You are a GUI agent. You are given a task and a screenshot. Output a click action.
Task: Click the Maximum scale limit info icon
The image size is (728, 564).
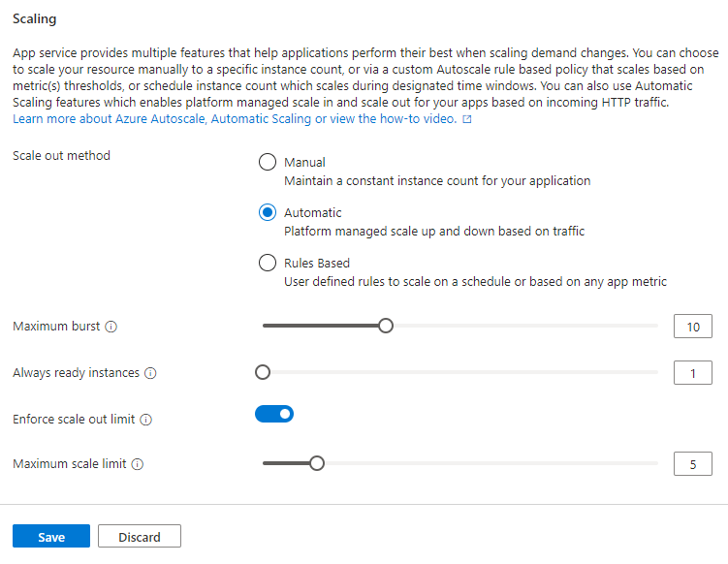click(138, 464)
